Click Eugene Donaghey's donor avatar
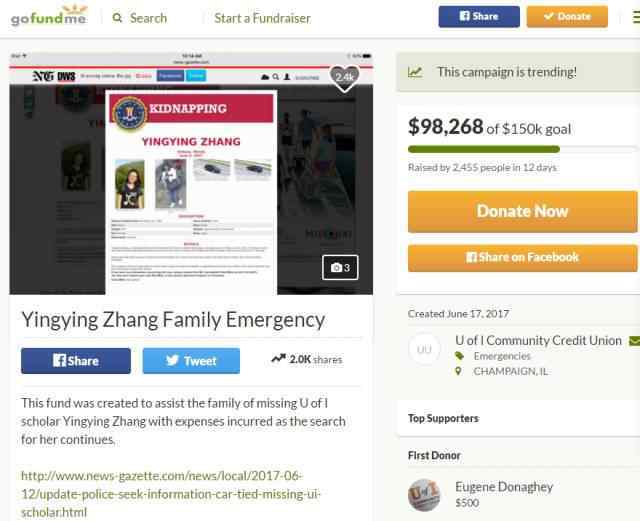 coord(424,495)
